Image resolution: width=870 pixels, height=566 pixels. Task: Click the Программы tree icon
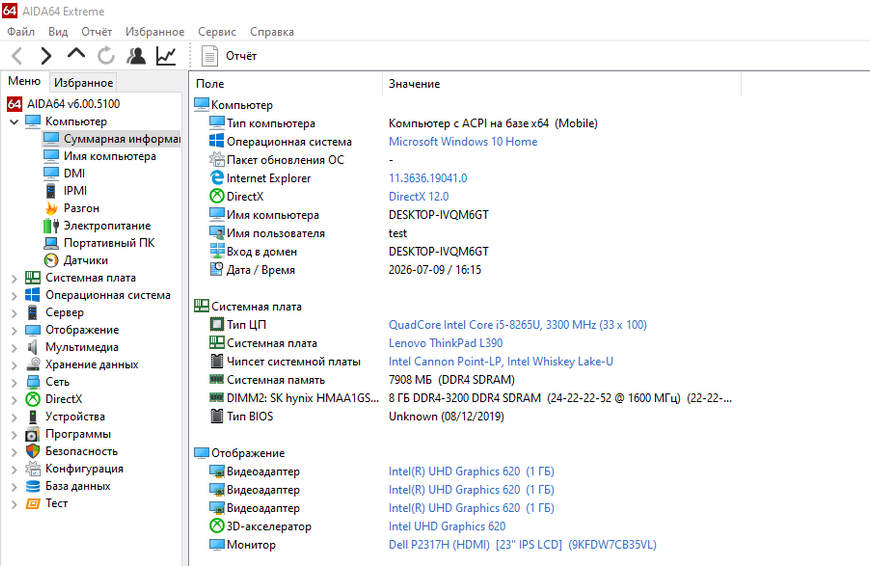[x=33, y=434]
